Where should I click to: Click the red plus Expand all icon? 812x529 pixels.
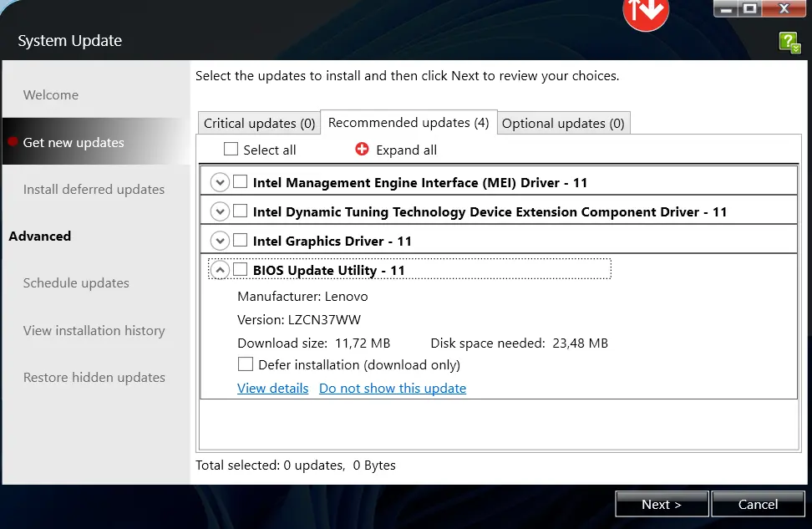tap(362, 150)
